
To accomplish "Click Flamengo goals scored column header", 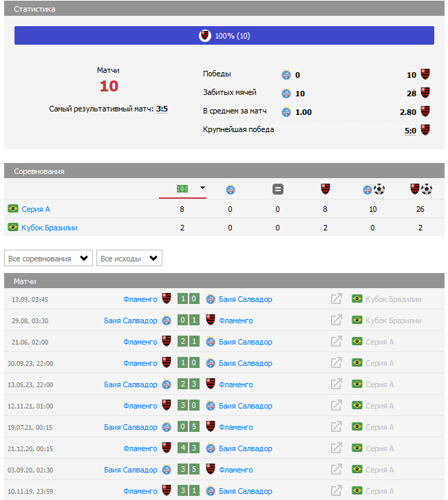I will [x=420, y=189].
